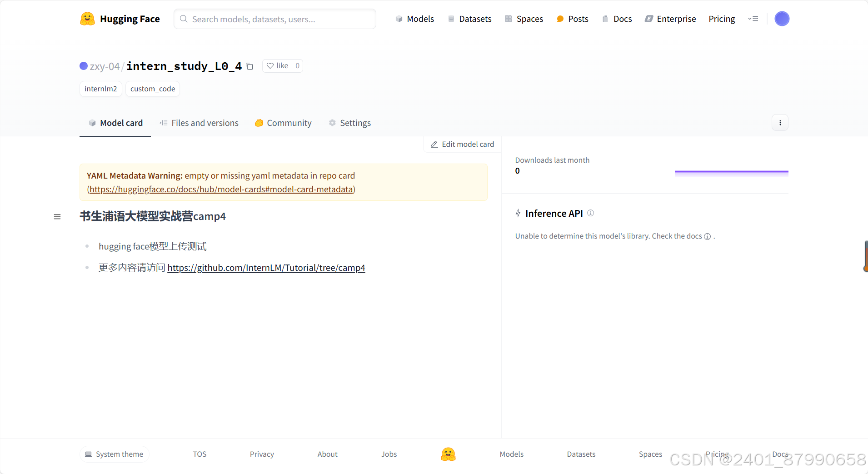Click the search magnifier icon
The height and width of the screenshot is (474, 868).
pos(184,19)
